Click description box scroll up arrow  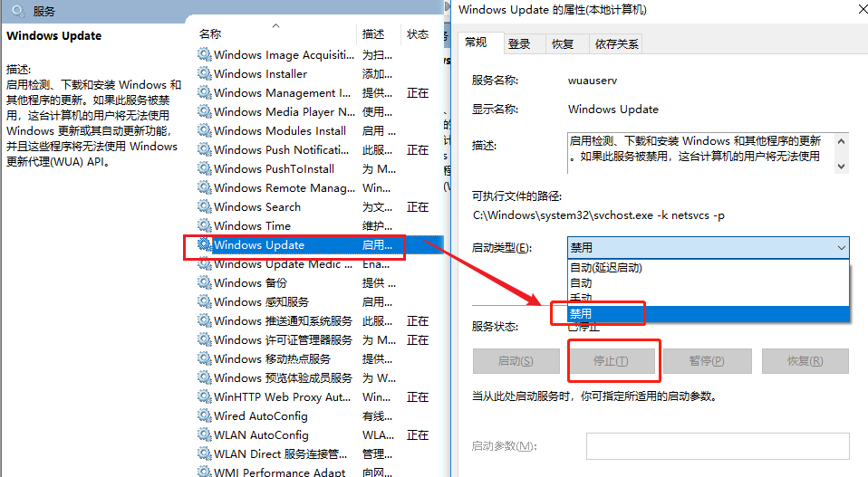click(842, 141)
